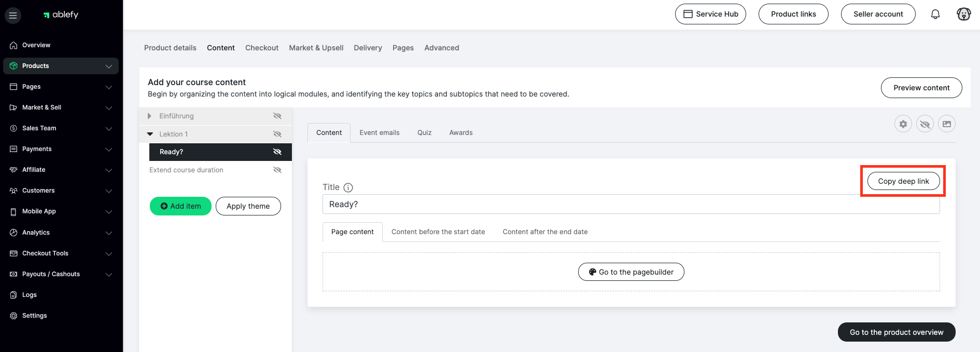Click the green Add item button

[x=180, y=206]
